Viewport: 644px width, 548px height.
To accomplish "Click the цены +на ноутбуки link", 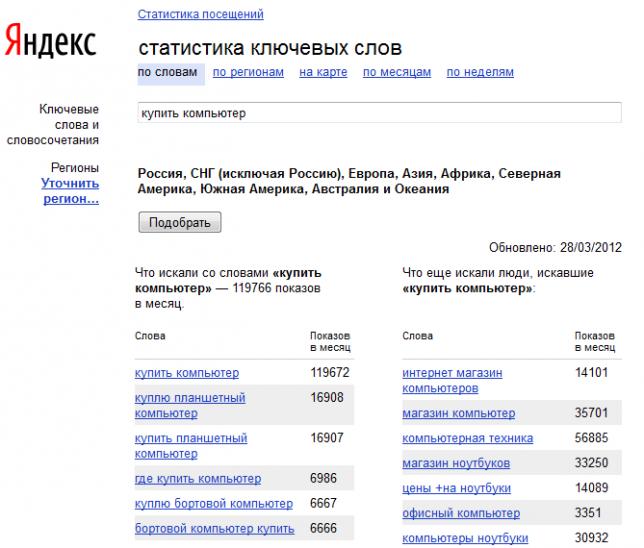I will [x=456, y=488].
